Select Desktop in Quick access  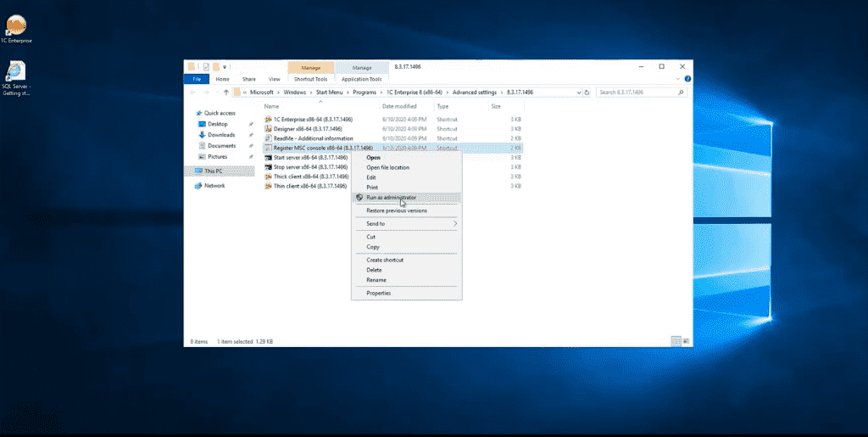pos(218,124)
